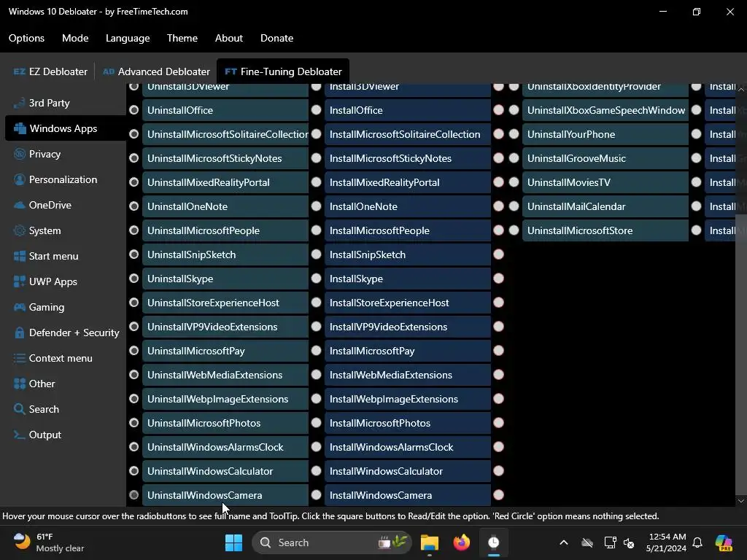Click the FT icon of Fine-Tuning Debloater
The width and height of the screenshot is (747, 560).
pos(231,72)
